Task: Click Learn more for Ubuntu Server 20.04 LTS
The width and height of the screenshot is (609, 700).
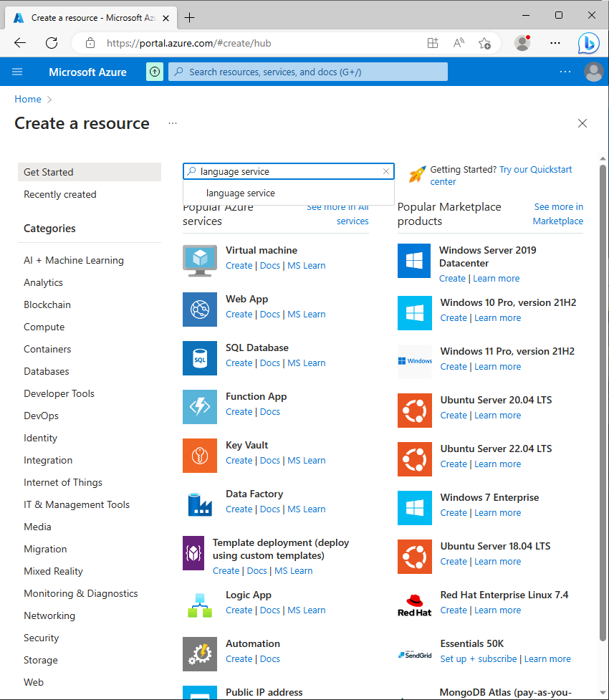Action: click(497, 415)
